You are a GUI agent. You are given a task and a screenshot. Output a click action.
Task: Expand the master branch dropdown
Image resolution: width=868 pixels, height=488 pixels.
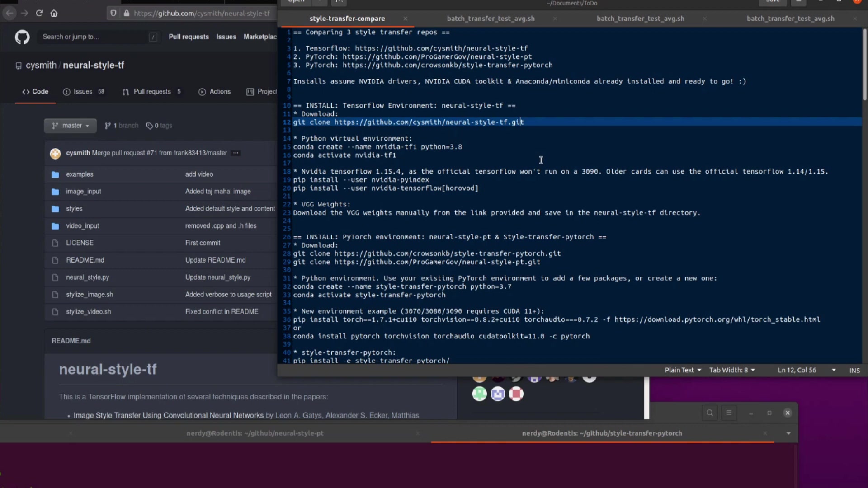70,126
